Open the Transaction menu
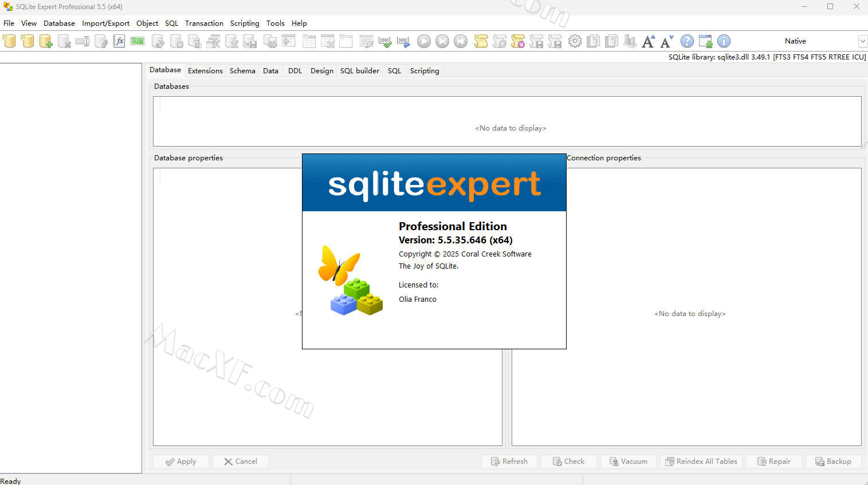 coord(204,23)
